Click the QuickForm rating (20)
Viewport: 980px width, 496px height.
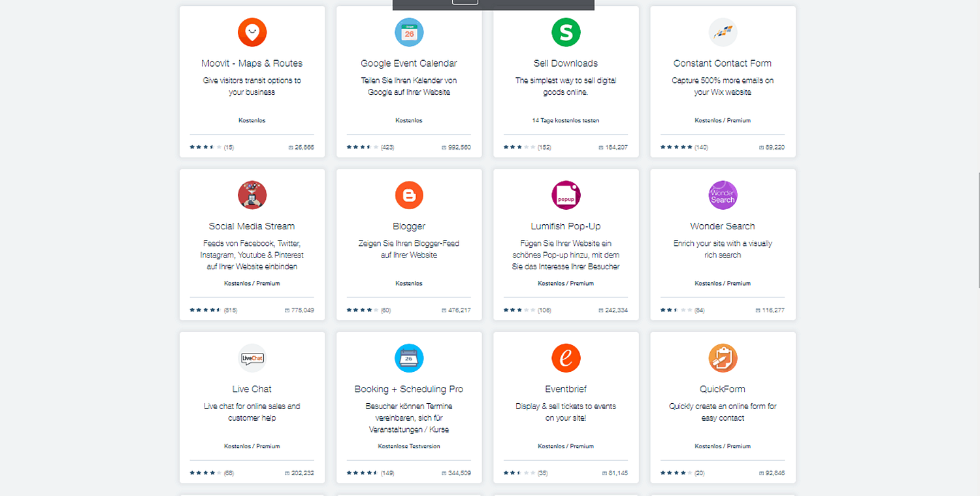pyautogui.click(x=682, y=473)
